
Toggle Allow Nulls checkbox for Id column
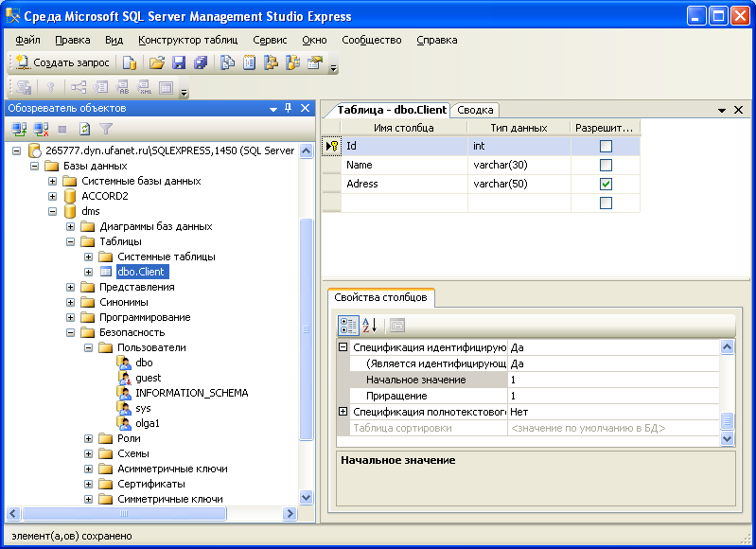pyautogui.click(x=606, y=146)
